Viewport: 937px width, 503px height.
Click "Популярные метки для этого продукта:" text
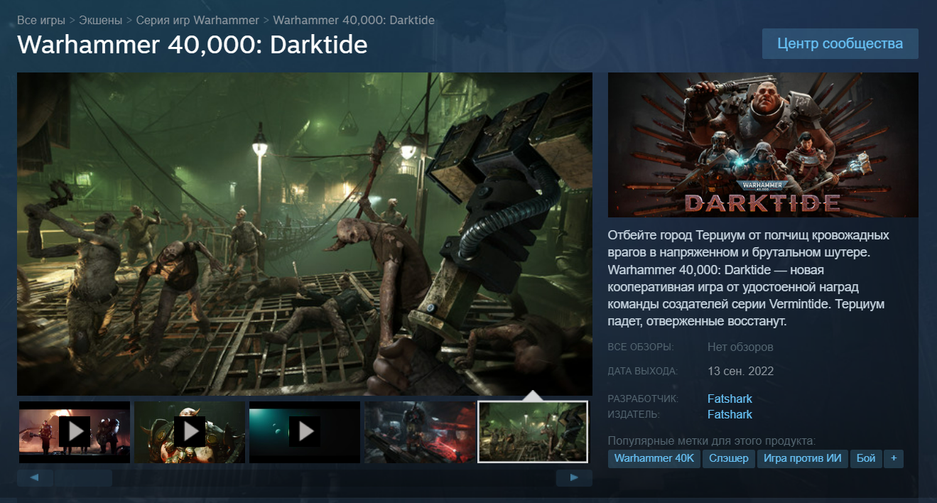tap(711, 441)
